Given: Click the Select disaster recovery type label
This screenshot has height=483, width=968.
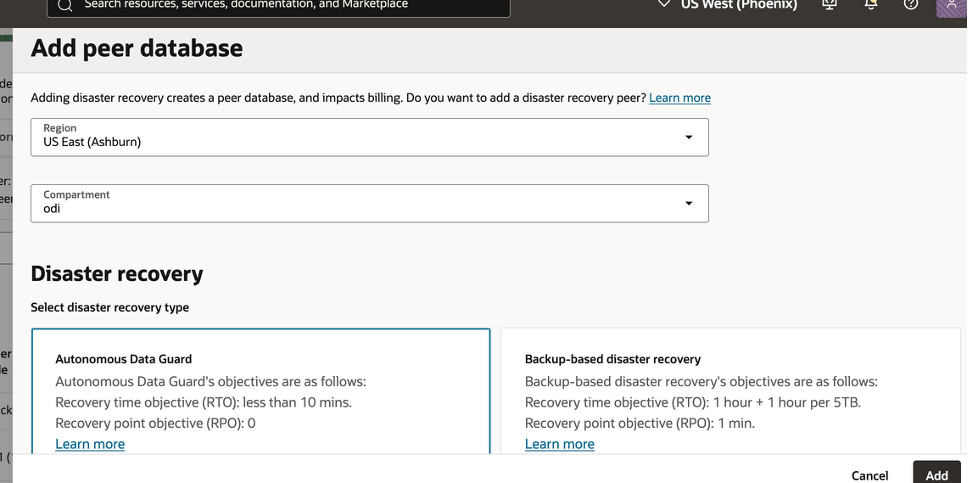Looking at the screenshot, I should coord(110,307).
